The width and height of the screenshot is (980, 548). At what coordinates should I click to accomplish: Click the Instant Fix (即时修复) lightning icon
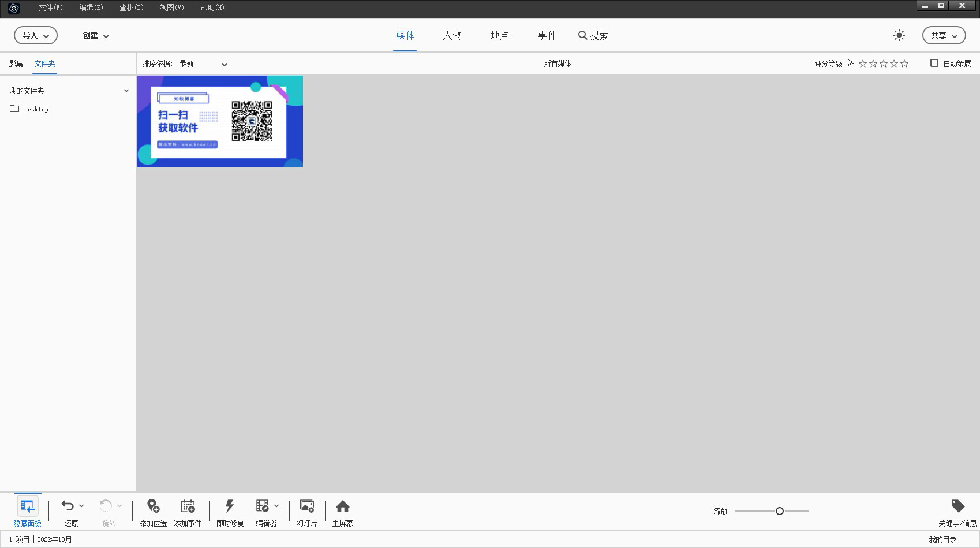(x=230, y=506)
